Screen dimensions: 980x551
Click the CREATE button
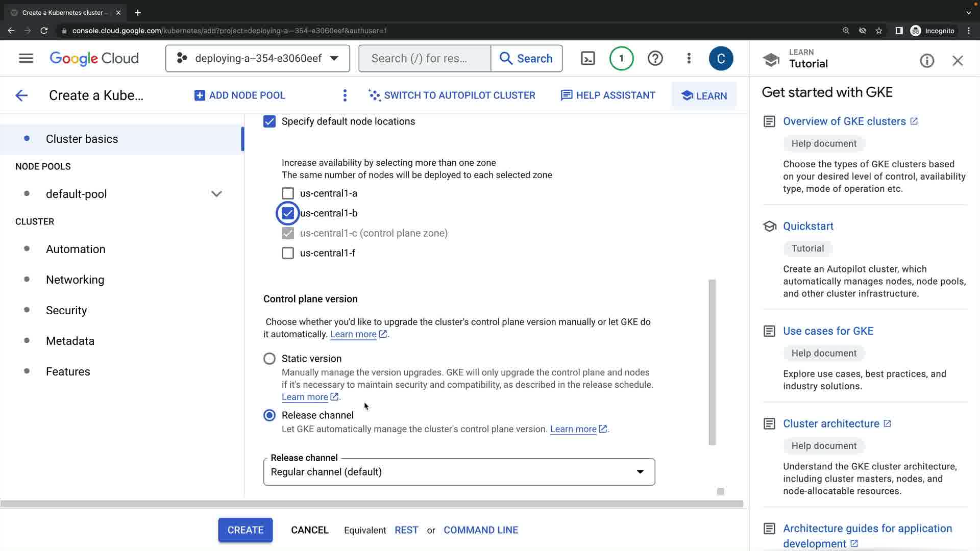click(x=245, y=530)
